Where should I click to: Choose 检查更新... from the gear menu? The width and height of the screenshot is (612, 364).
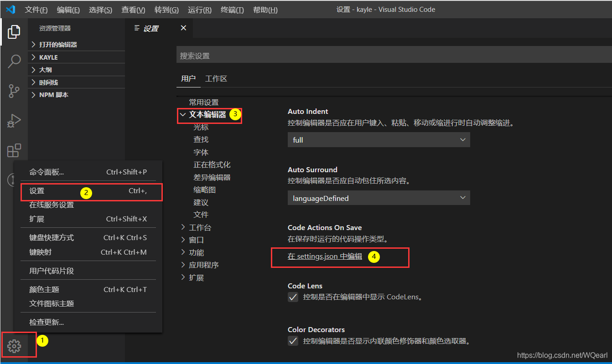point(88,323)
